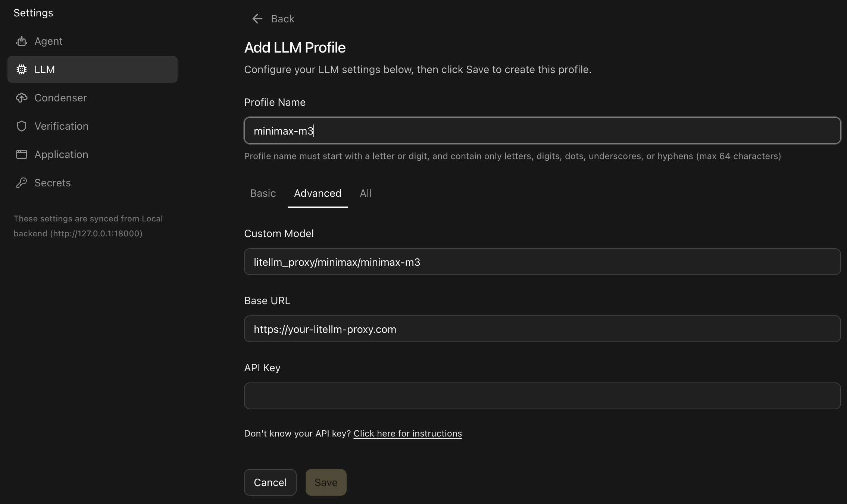Focus the empty API Key field
The height and width of the screenshot is (504, 847).
click(542, 396)
